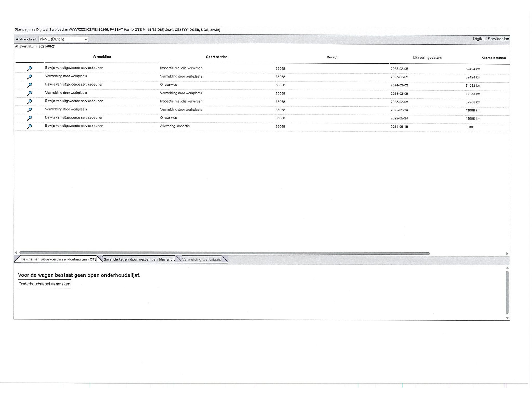Sort by Uitvoeringsdatum column header
Image resolution: width=532 pixels, height=399 pixels.
(427, 58)
